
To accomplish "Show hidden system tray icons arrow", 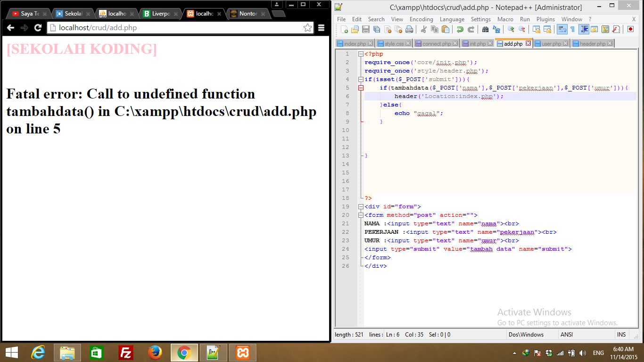I will tap(514, 353).
